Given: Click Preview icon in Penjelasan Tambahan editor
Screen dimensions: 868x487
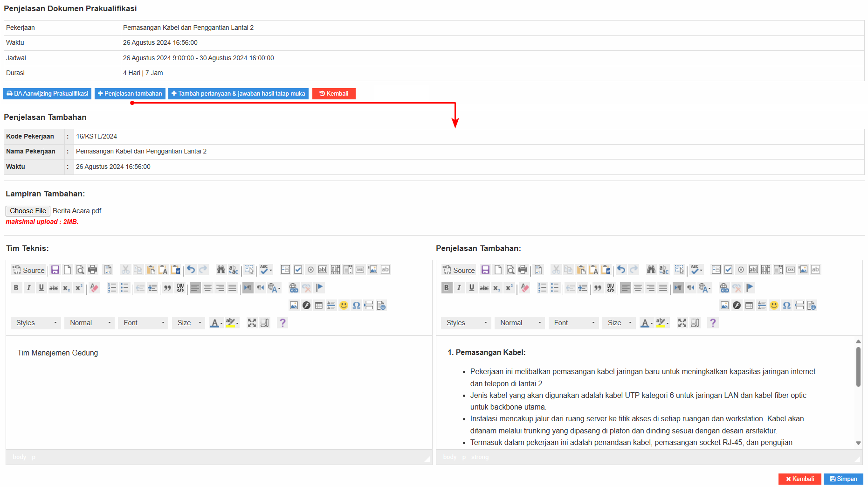Looking at the screenshot, I should (510, 270).
